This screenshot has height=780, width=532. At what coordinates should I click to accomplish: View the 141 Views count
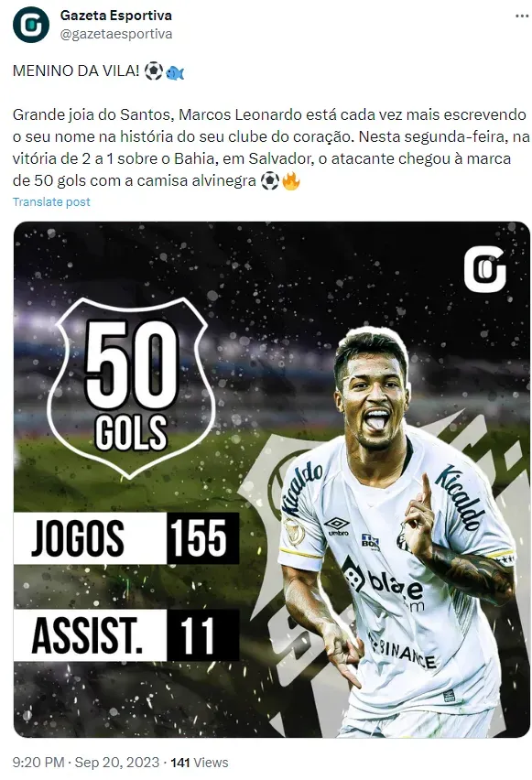coord(199,762)
